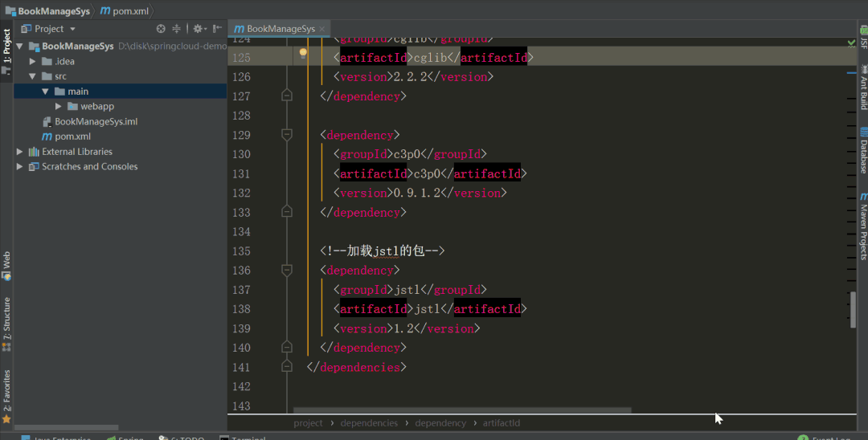Click the cglib artifactId value on line 125

tap(430, 58)
